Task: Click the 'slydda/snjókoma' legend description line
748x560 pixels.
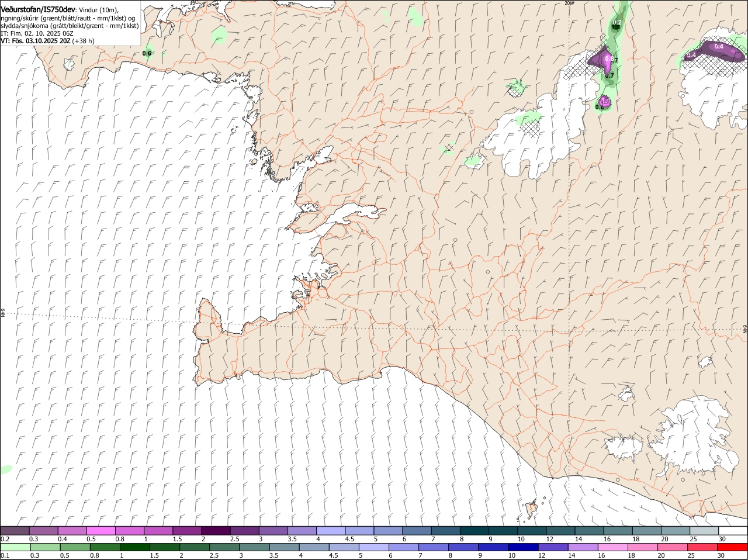Action: pyautogui.click(x=70, y=26)
